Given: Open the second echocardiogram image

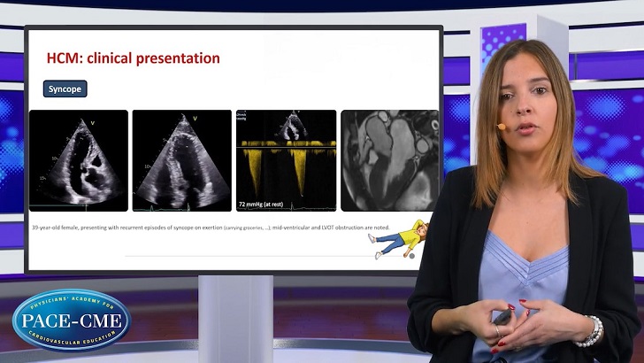Looking at the screenshot, I should (x=181, y=160).
